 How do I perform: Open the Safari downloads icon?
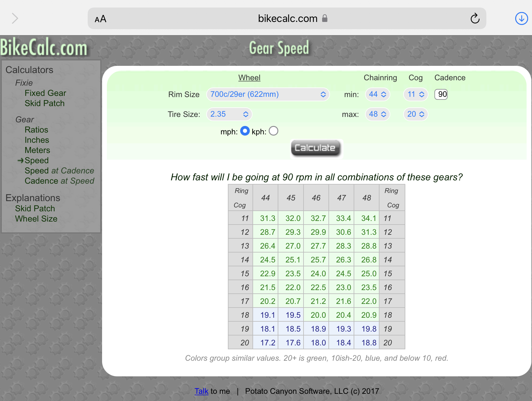(521, 19)
